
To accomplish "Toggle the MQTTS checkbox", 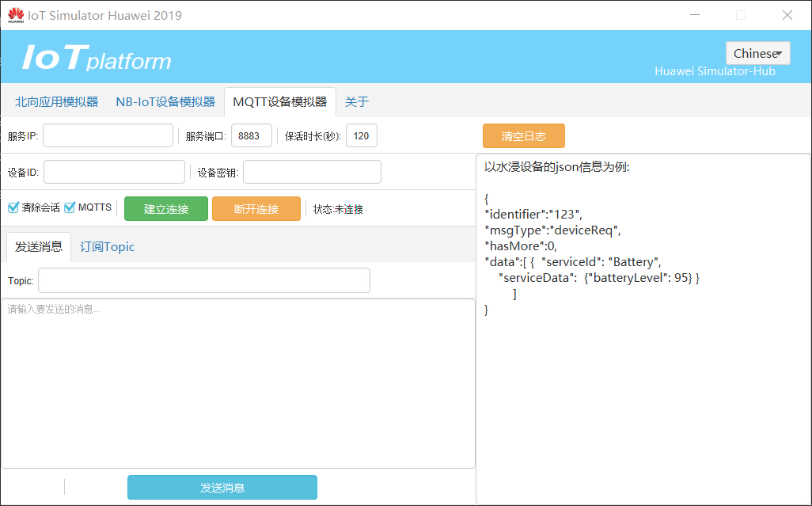I will pos(70,207).
